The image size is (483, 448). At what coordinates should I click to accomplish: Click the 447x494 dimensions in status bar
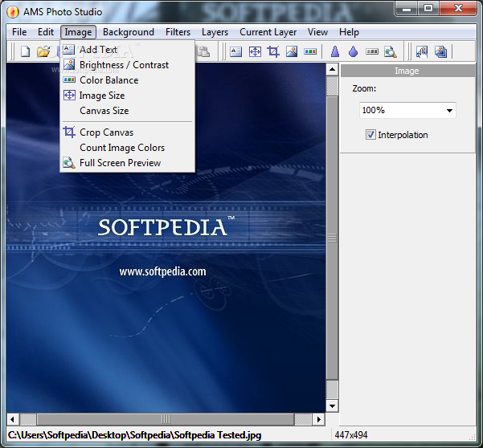point(351,435)
